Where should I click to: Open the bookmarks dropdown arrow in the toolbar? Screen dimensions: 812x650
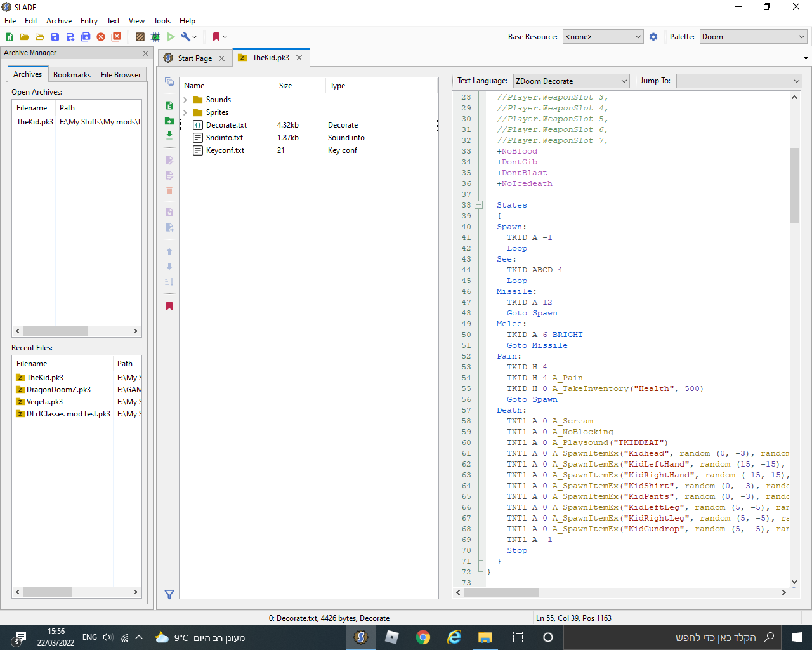coord(225,37)
